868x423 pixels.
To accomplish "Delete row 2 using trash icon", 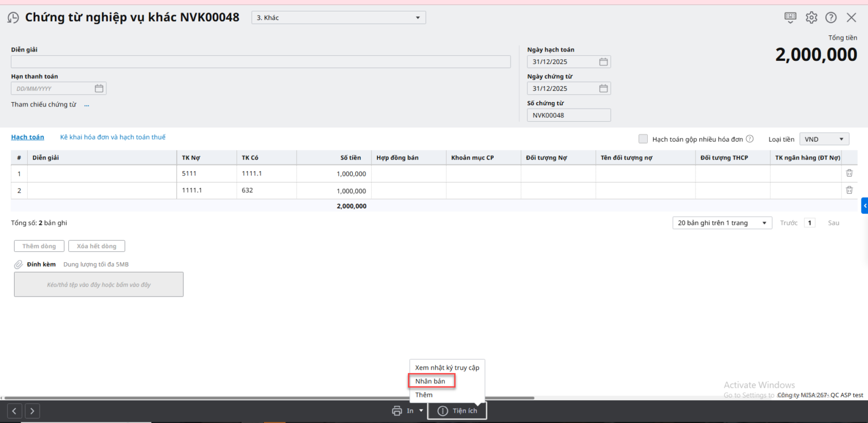I will click(849, 190).
